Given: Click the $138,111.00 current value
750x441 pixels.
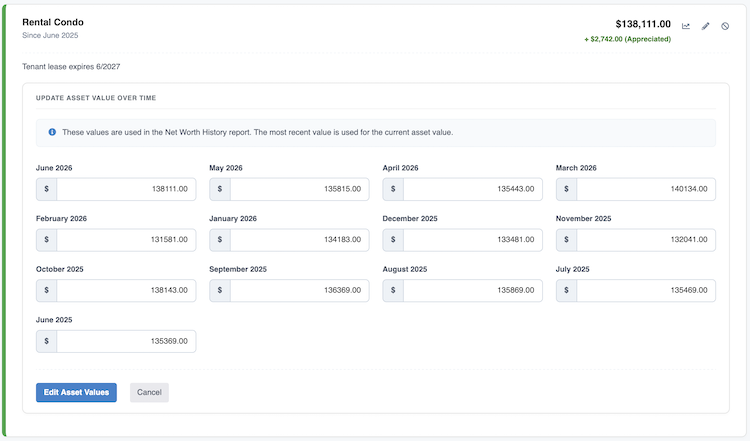Looking at the screenshot, I should 643,24.
